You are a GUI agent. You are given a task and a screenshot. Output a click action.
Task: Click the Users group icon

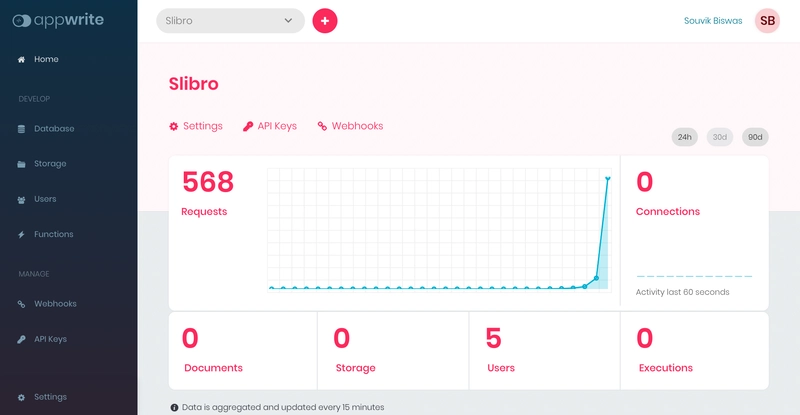click(x=22, y=200)
